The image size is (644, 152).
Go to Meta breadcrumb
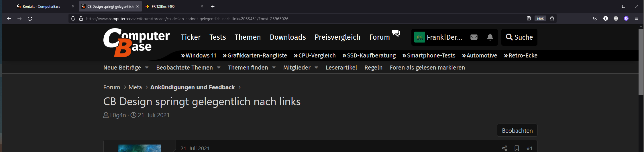135,87
